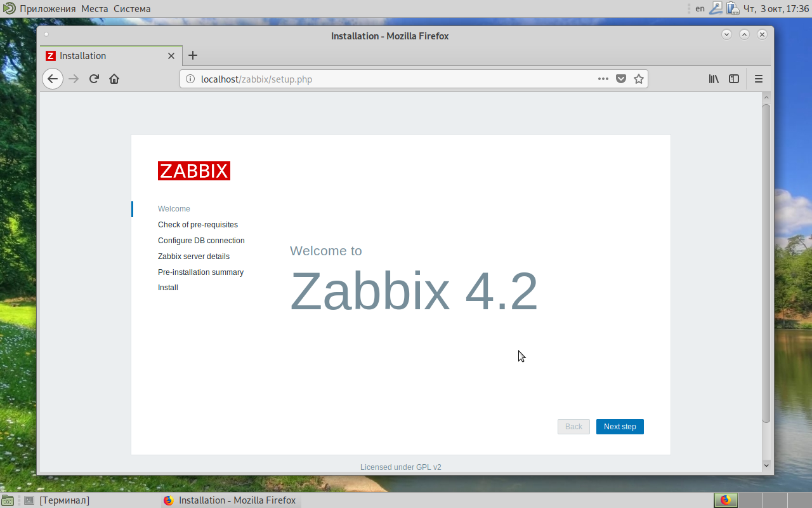Select Pre-installation summary step
Viewport: 812px width, 508px height.
click(x=200, y=272)
